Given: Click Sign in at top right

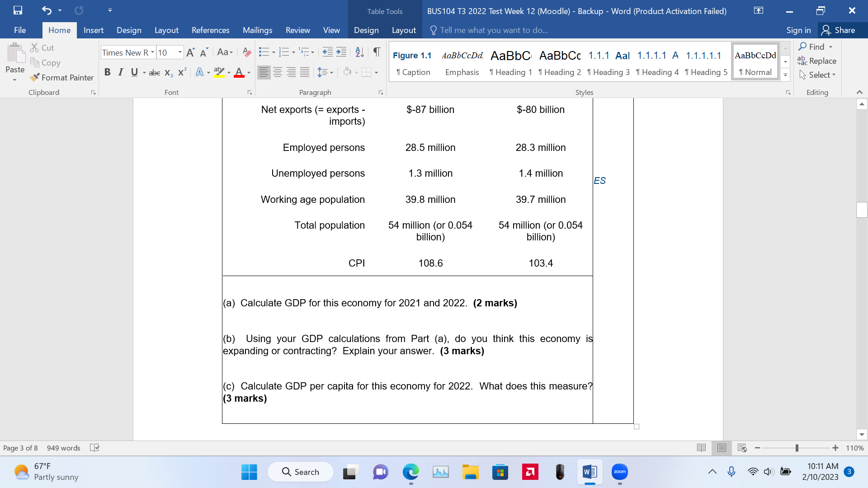Looking at the screenshot, I should (798, 30).
